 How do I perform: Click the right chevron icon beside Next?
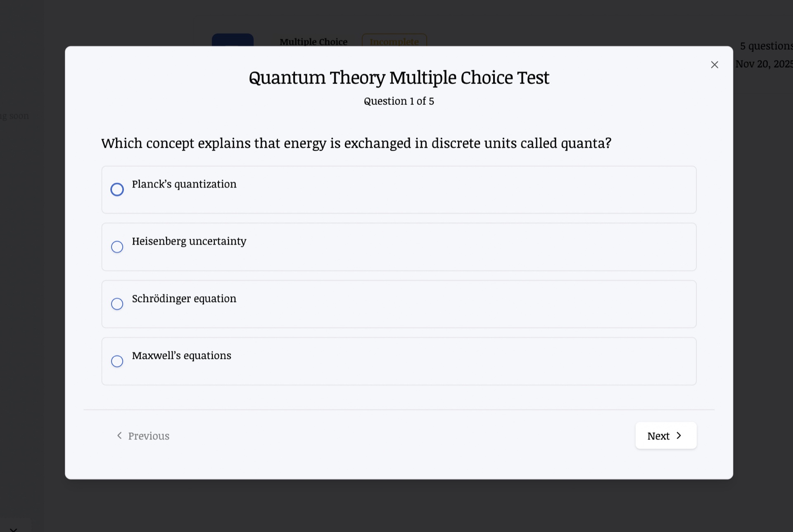679,435
